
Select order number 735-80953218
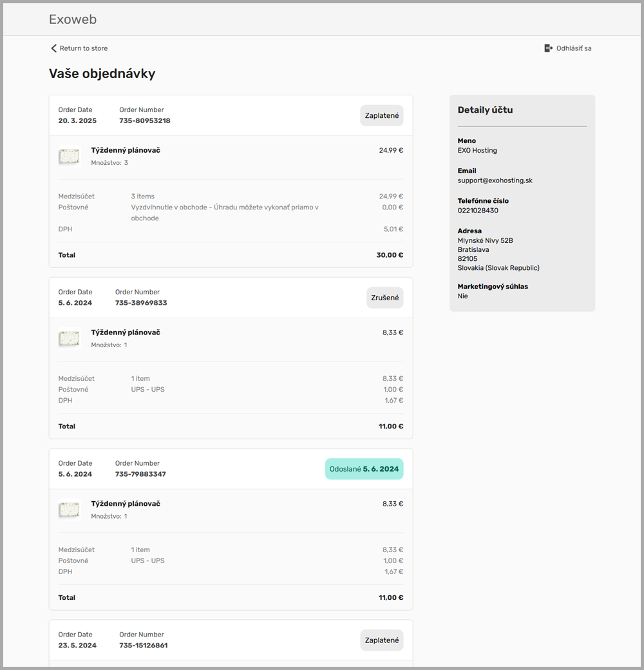[144, 120]
